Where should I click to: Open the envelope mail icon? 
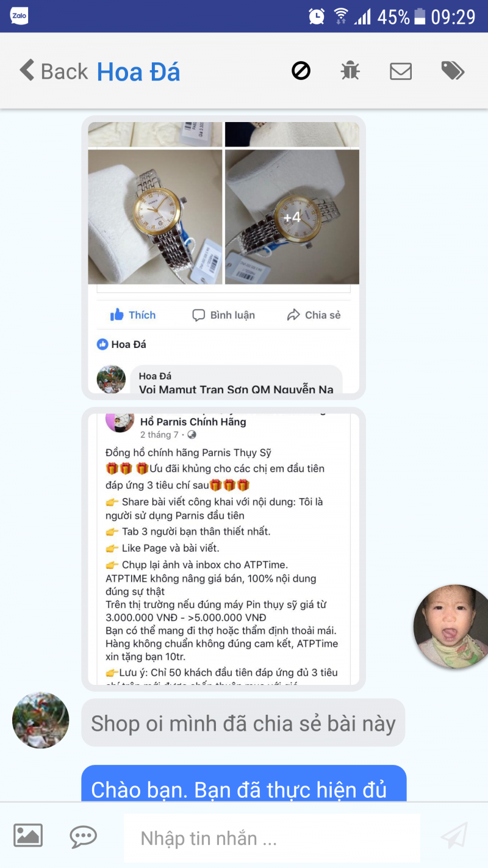[401, 71]
